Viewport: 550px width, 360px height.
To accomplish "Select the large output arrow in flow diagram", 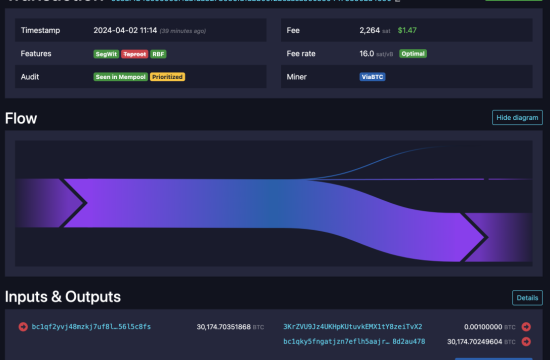I will click(496, 237).
